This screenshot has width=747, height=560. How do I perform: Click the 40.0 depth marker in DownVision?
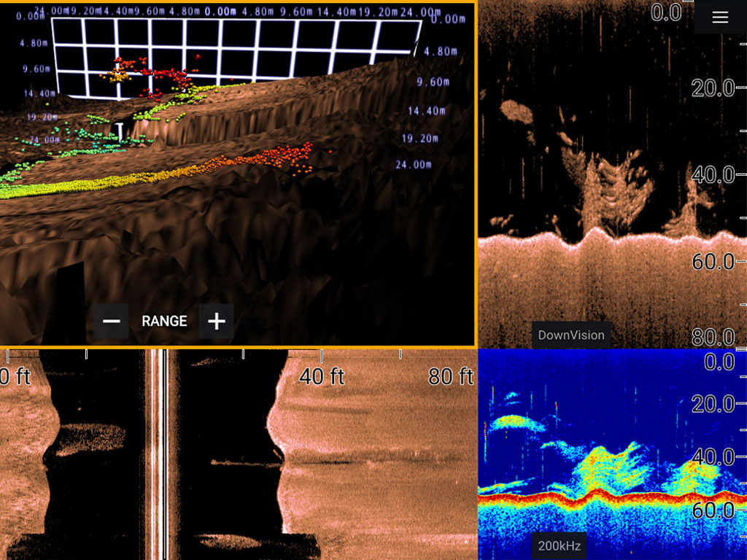click(x=713, y=175)
